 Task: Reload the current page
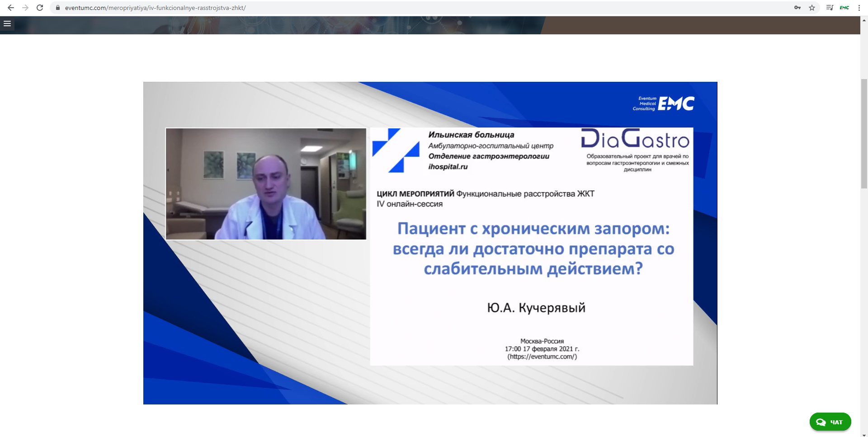40,8
